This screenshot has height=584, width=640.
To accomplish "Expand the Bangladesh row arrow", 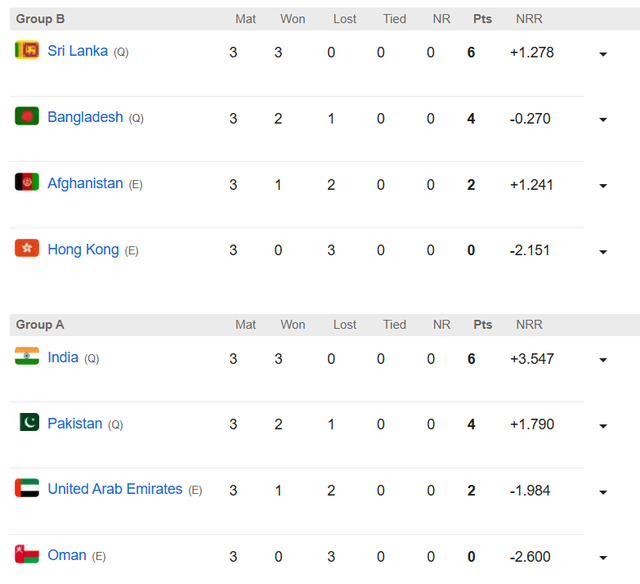I will [603, 120].
